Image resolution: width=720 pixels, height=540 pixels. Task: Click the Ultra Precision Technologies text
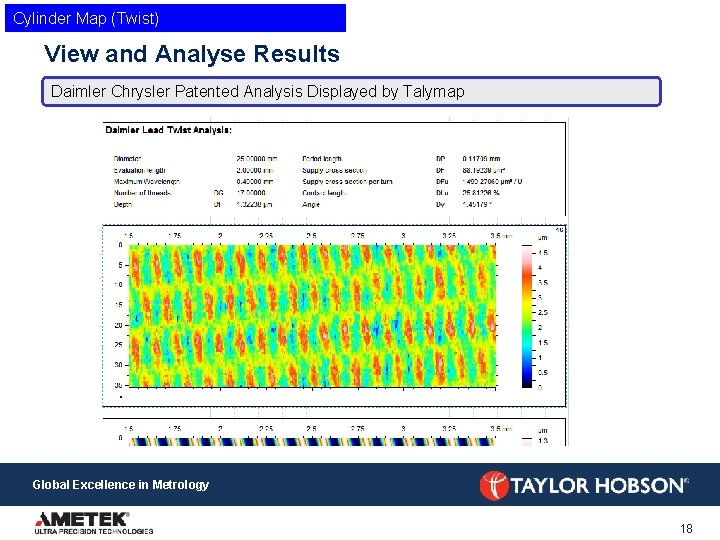pos(94,531)
